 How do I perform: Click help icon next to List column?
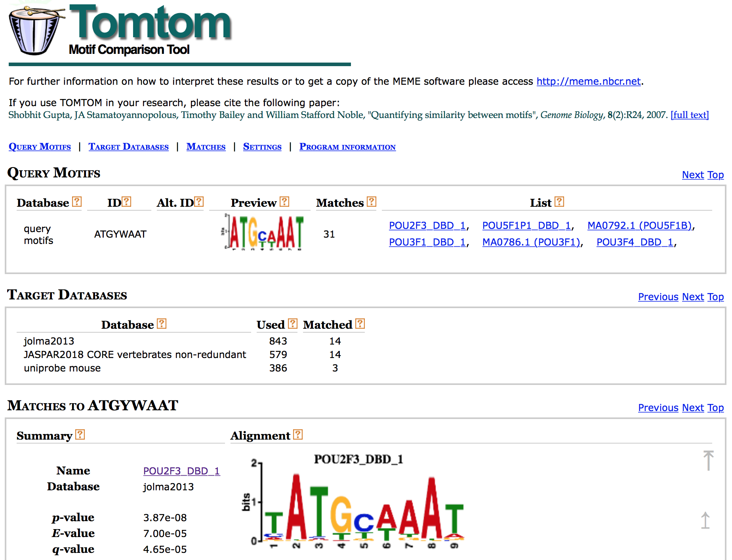pyautogui.click(x=559, y=202)
